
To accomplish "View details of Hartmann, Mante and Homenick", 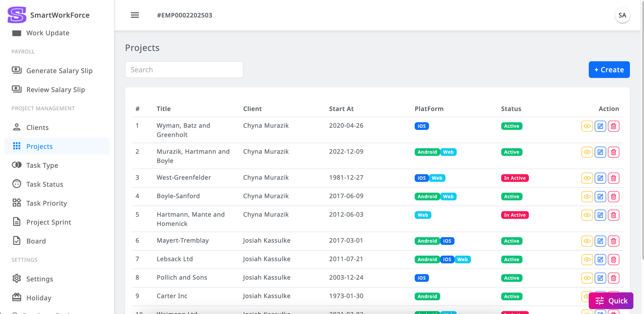I will coord(587,215).
